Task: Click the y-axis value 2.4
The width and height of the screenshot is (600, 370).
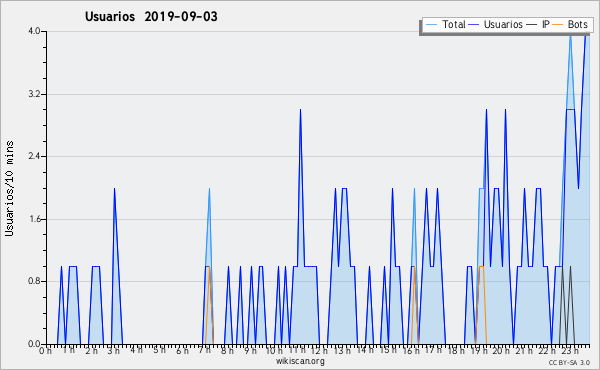Action: point(34,156)
